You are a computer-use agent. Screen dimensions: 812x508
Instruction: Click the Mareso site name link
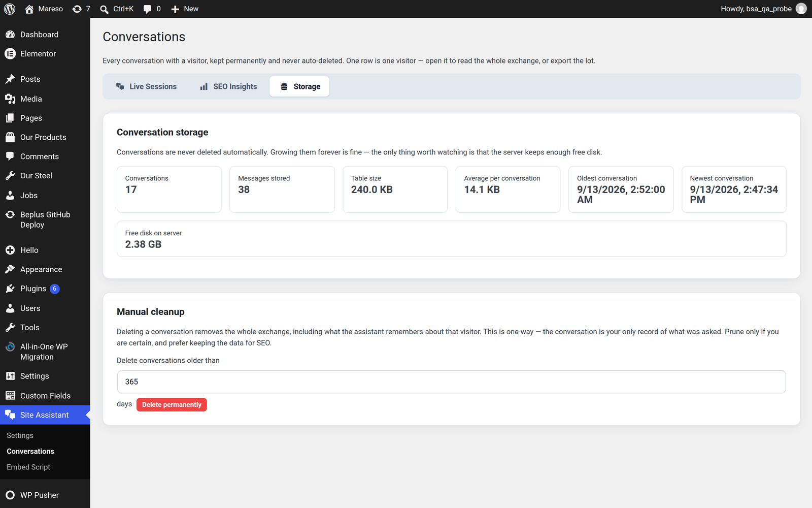[x=51, y=9]
